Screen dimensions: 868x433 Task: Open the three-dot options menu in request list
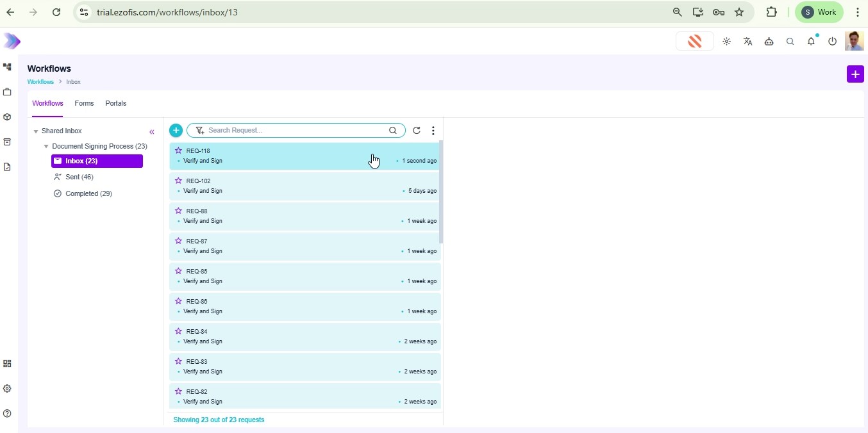click(433, 131)
